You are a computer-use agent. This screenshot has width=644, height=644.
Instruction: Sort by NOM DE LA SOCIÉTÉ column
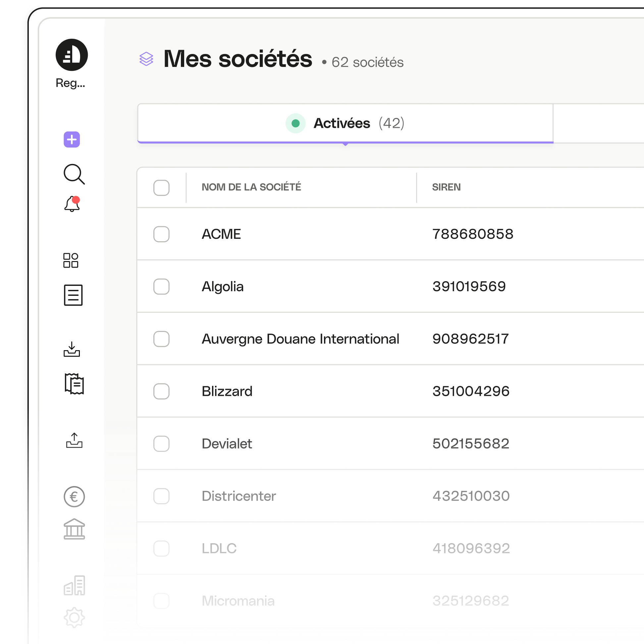(251, 187)
